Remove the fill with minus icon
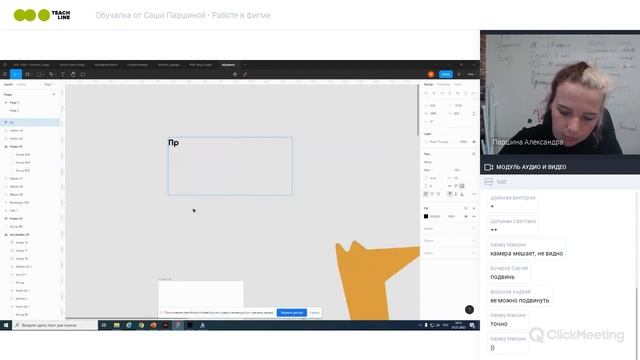This screenshot has height=360, width=640. coord(474,216)
